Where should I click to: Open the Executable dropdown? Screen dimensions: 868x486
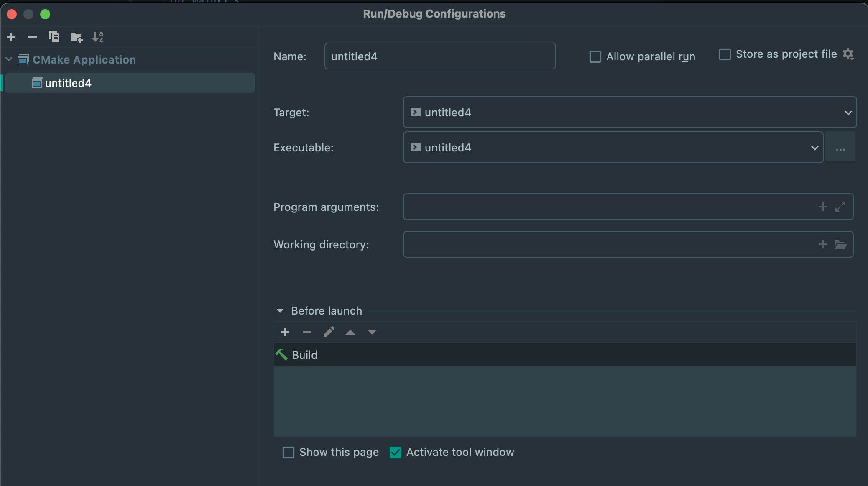pyautogui.click(x=814, y=147)
